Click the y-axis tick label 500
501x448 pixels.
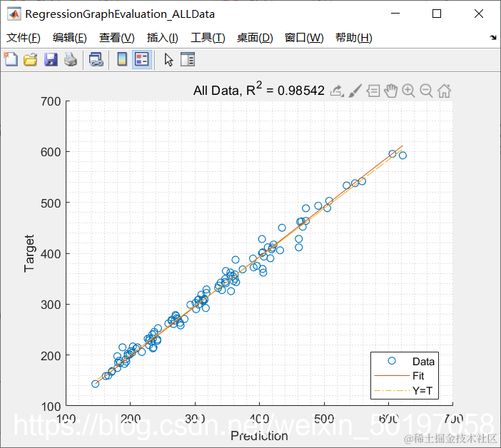[51, 203]
